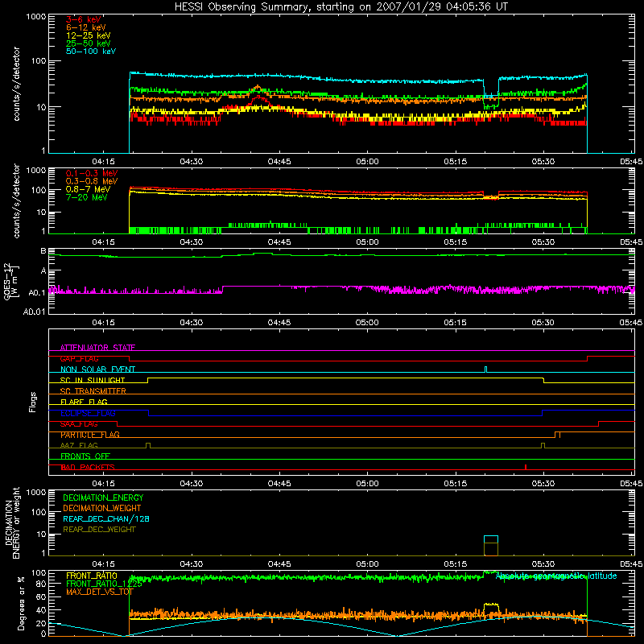
Task: Select the 6-12 keV legend label
Action: pyautogui.click(x=86, y=27)
